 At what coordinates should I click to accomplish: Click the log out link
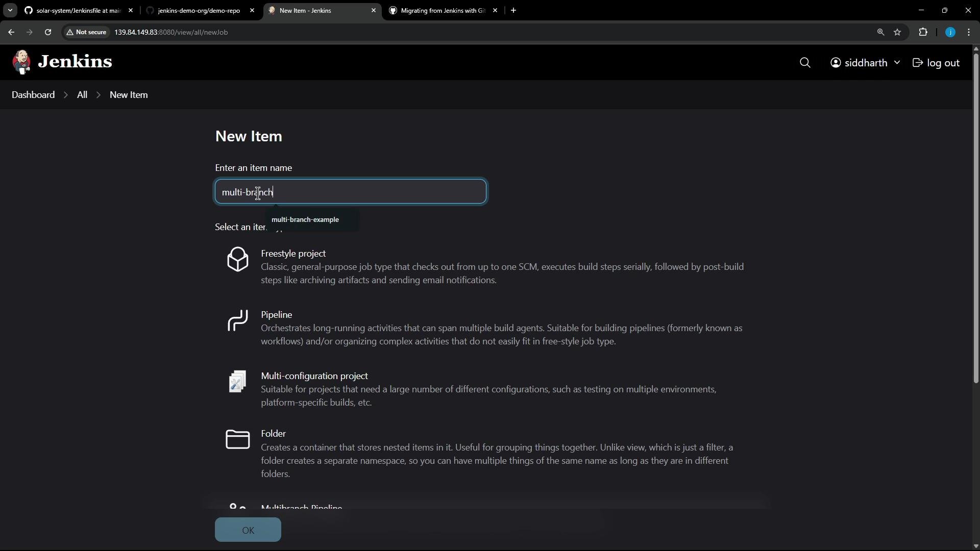click(x=936, y=63)
